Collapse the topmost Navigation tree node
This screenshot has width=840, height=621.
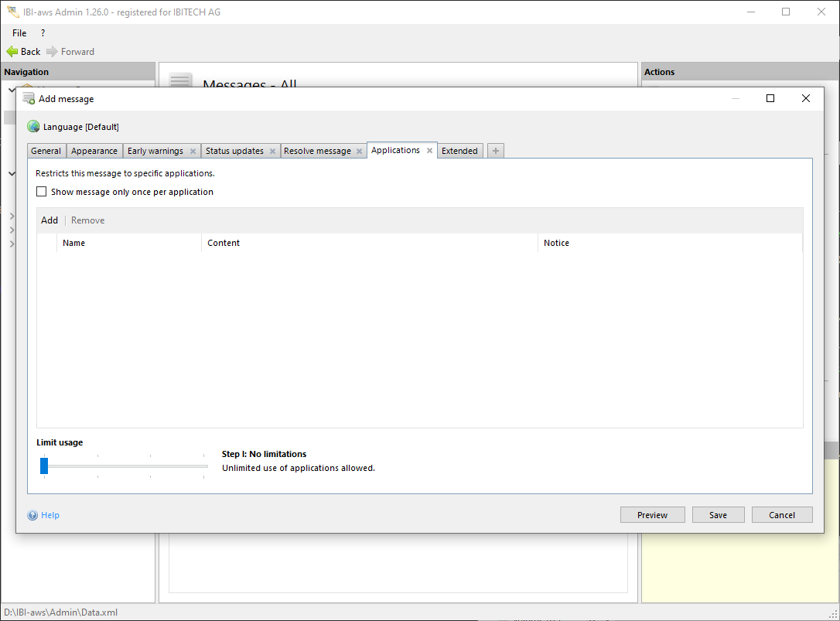11,90
